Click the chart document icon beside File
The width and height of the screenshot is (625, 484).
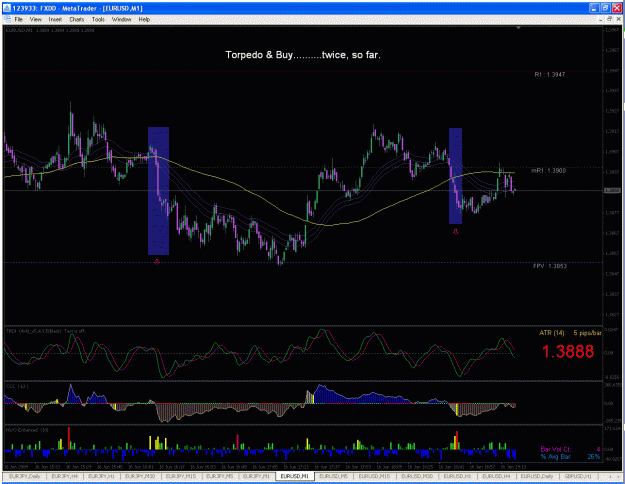7,19
